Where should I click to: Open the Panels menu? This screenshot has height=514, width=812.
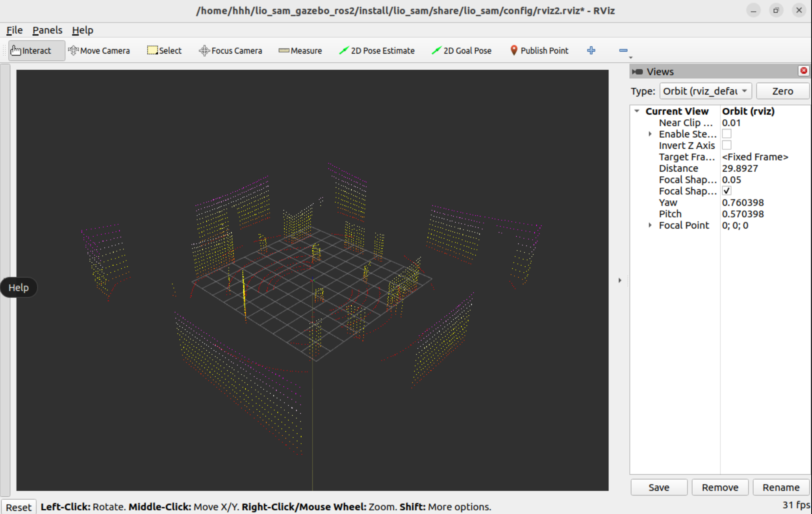click(47, 30)
